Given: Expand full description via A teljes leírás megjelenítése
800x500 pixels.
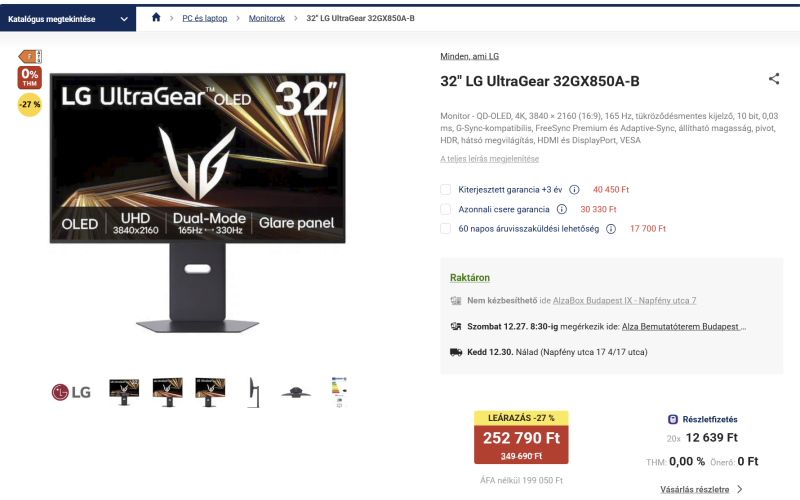Looking at the screenshot, I should pyautogui.click(x=489, y=159).
